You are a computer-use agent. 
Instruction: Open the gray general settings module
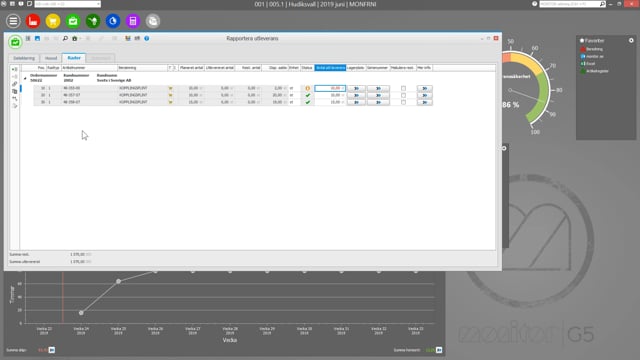[153, 21]
